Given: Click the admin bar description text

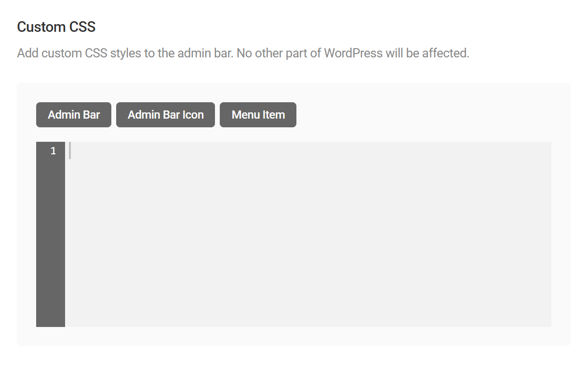Looking at the screenshot, I should pos(243,53).
